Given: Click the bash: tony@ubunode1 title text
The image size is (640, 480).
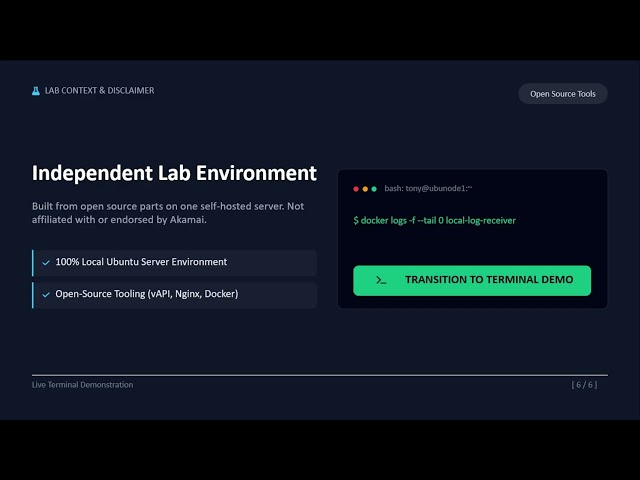Looking at the screenshot, I should (428, 188).
